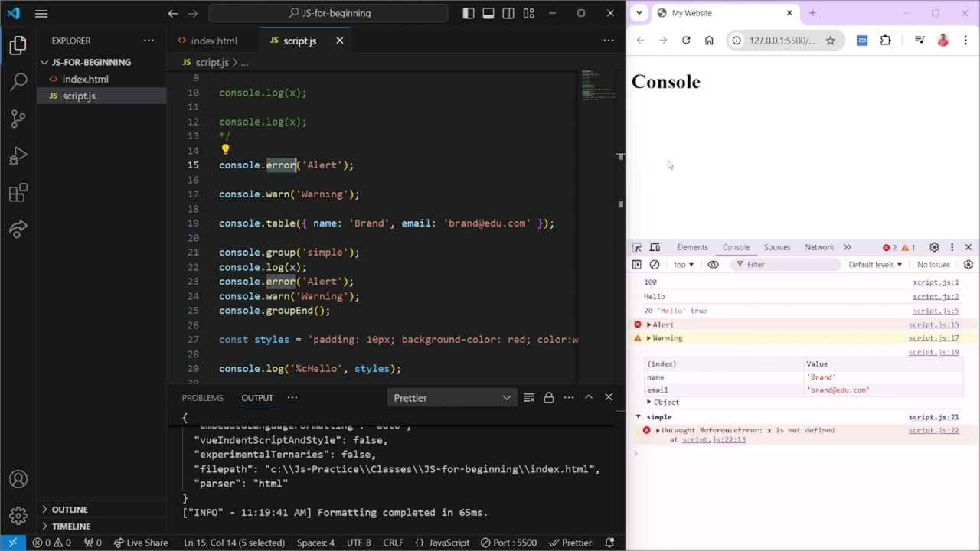The image size is (980, 551).
Task: Expand the Alert error message
Action: (x=648, y=325)
